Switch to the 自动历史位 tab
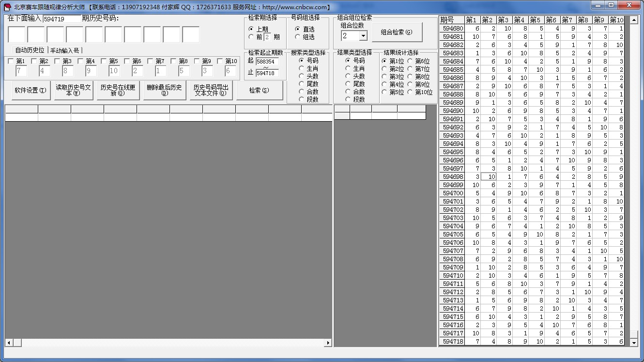This screenshot has width=644, height=362. pyautogui.click(x=30, y=50)
